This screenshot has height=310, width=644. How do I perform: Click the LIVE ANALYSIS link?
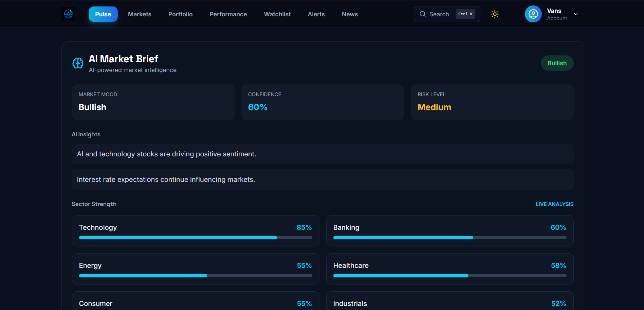tap(554, 204)
